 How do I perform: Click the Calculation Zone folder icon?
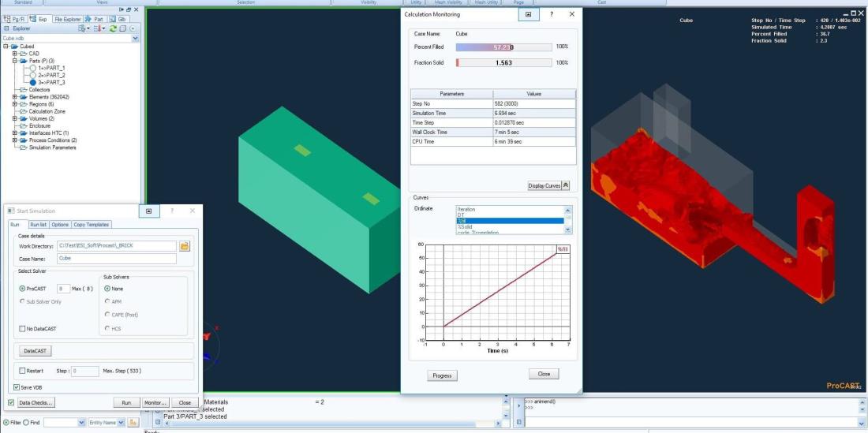pos(24,111)
